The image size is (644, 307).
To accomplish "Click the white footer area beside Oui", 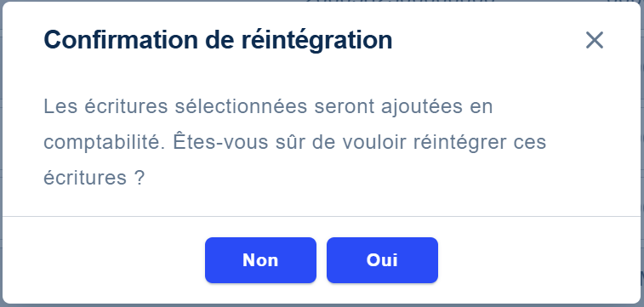I will click(538, 260).
